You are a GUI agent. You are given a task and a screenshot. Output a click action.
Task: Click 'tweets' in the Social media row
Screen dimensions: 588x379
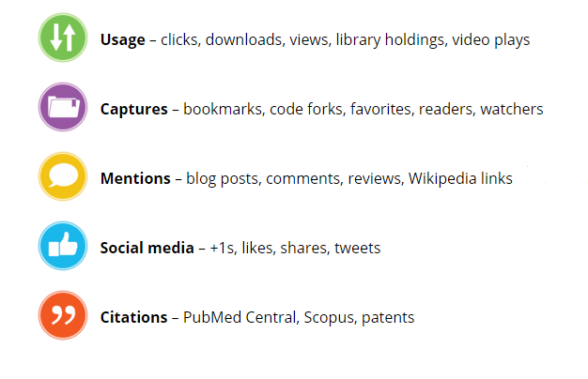coord(357,249)
